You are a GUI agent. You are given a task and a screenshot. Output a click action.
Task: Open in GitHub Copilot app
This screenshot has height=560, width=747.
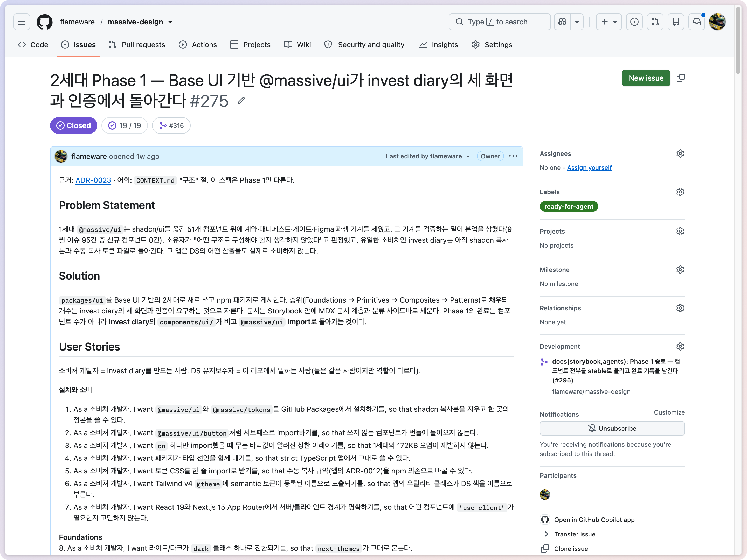tap(587, 520)
